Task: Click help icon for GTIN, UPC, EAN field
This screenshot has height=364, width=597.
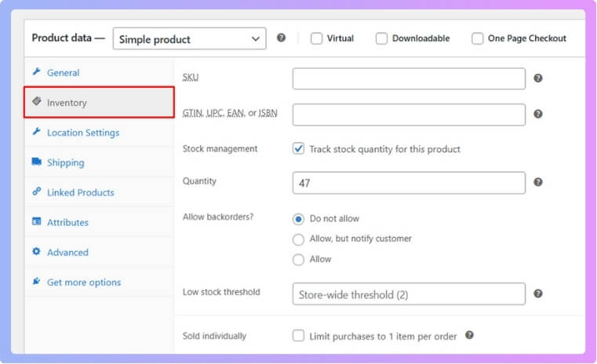Action: [538, 114]
